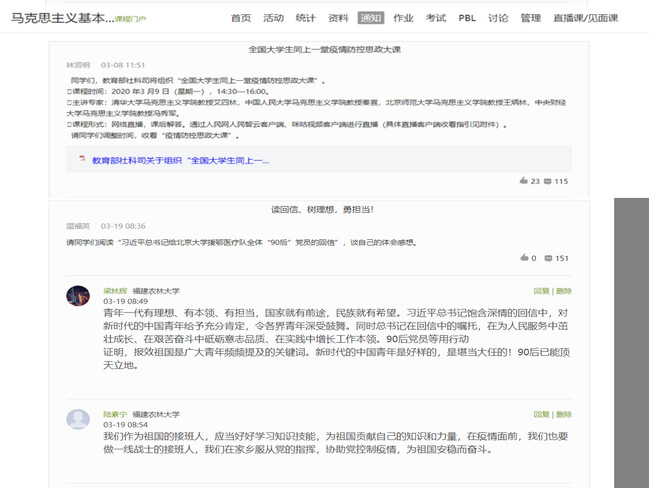Viewport: 649px width, 488px height.
Task: Click the PDF icon of the attachment
Action: click(x=82, y=160)
